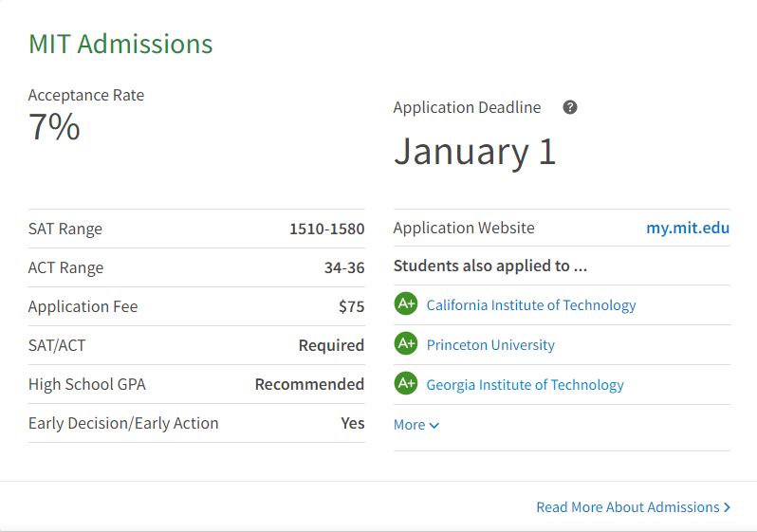Click the January 1 deadline date
The height and width of the screenshot is (532, 757).
475,152
